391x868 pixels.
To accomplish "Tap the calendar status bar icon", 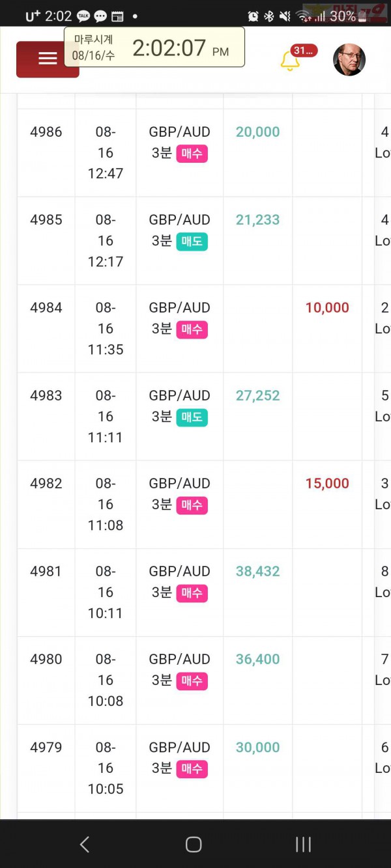I will pyautogui.click(x=117, y=16).
